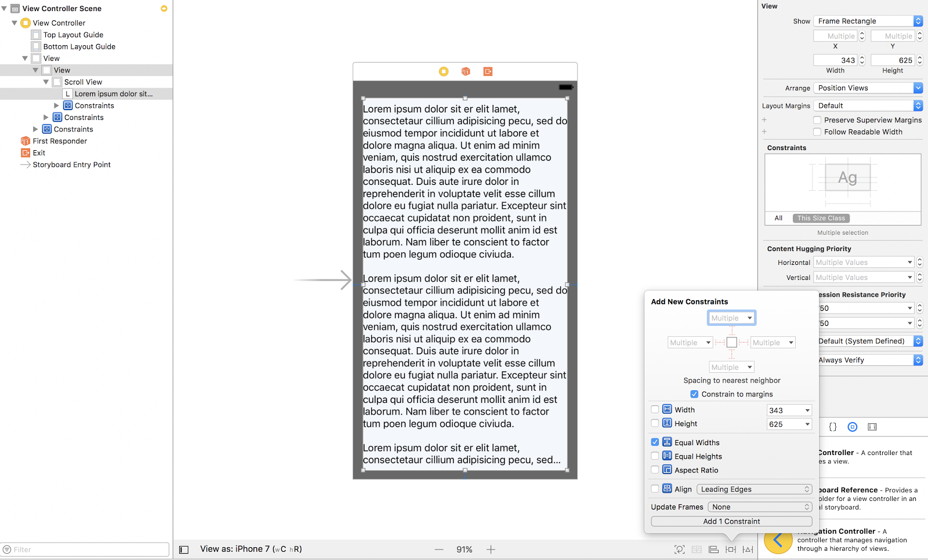Image resolution: width=928 pixels, height=560 pixels.
Task: Open the top spacing Multiple combo box
Action: coord(731,318)
